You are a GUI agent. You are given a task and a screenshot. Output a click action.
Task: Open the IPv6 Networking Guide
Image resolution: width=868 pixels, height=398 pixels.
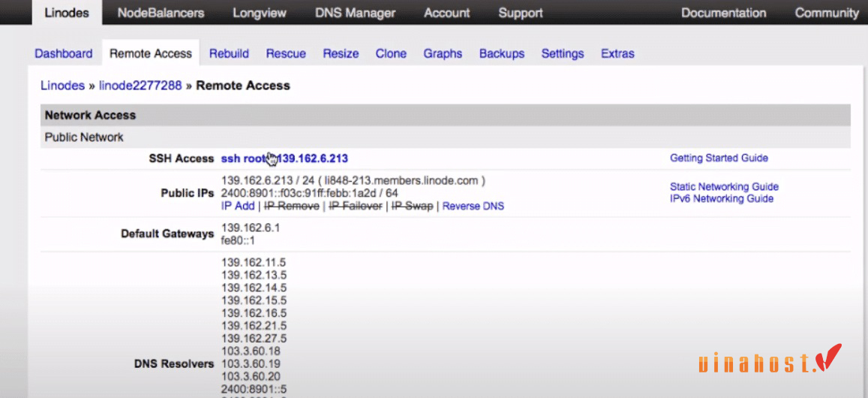[721, 198]
